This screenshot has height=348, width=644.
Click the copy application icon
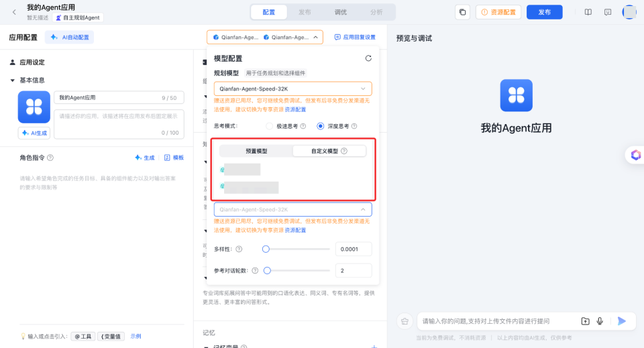tap(462, 12)
